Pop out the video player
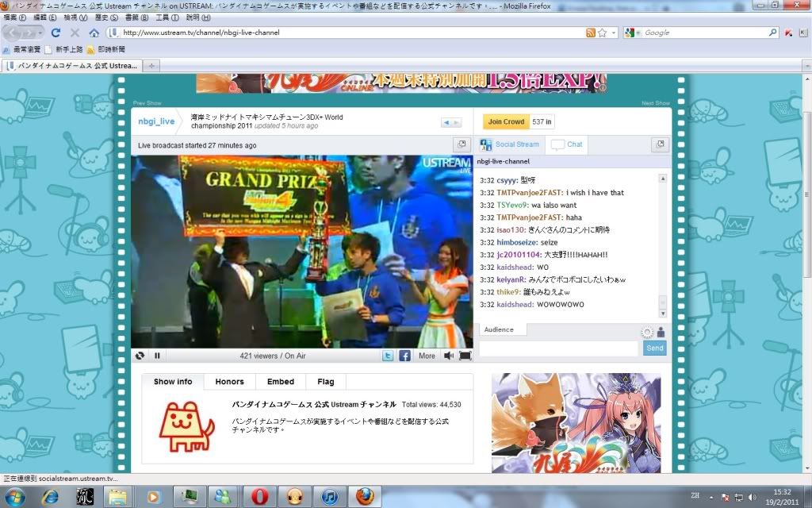Image resolution: width=812 pixels, height=508 pixels. (462, 144)
